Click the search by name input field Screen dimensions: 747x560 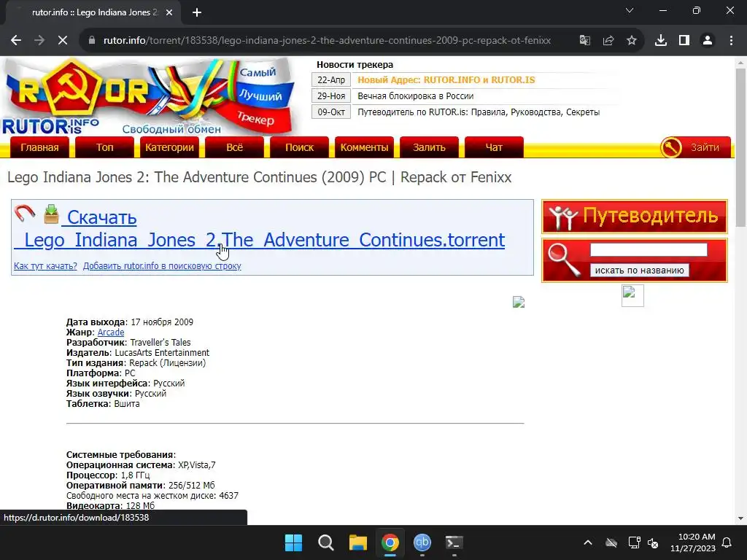pyautogui.click(x=649, y=250)
